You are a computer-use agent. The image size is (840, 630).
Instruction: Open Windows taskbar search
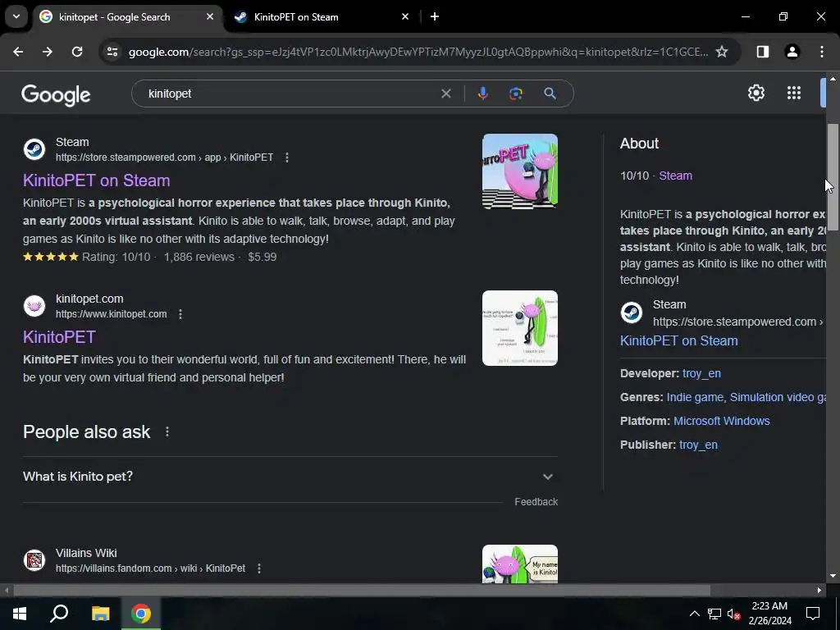[x=59, y=614]
